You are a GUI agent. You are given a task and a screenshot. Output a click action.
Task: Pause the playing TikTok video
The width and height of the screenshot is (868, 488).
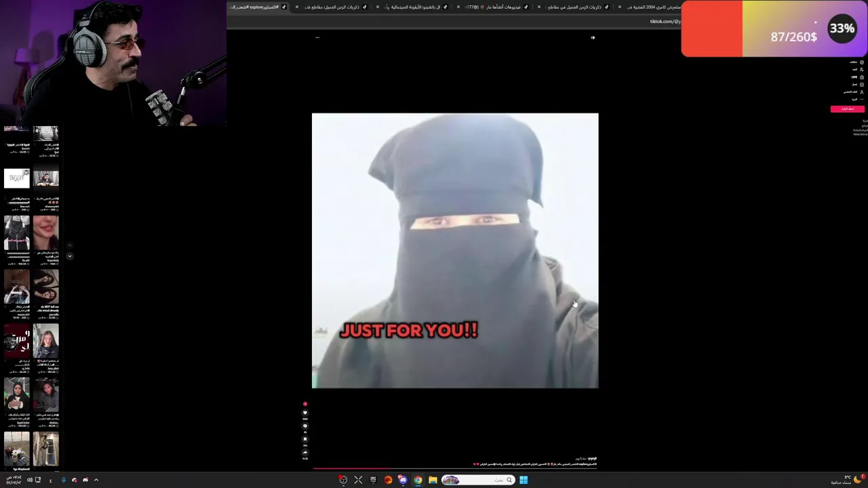(455, 251)
